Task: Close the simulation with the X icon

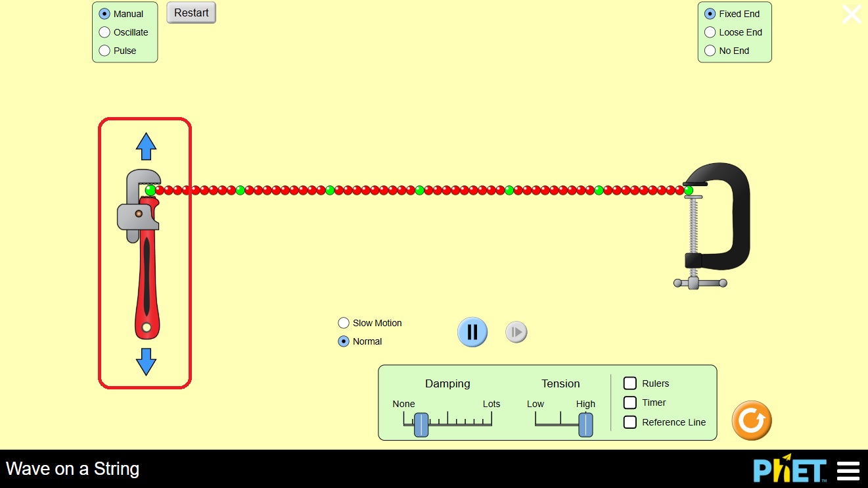Action: [x=852, y=14]
